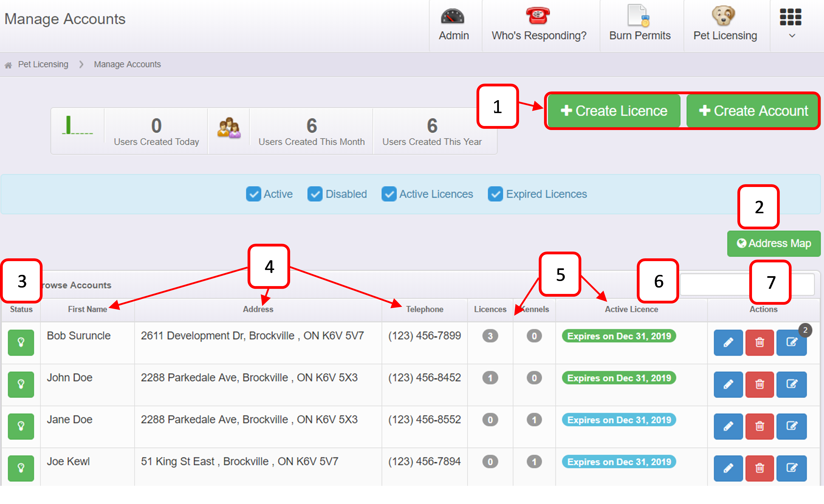824x504 pixels.
Task: Click the Create Account button
Action: pos(752,111)
